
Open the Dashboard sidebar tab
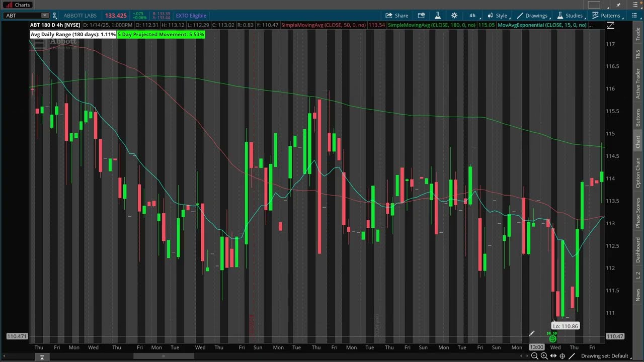click(x=638, y=250)
